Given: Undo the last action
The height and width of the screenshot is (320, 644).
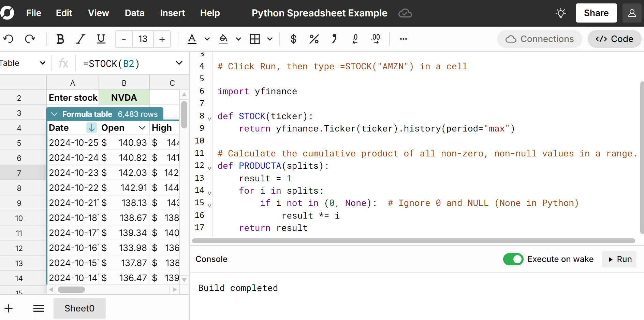Looking at the screenshot, I should tap(9, 39).
